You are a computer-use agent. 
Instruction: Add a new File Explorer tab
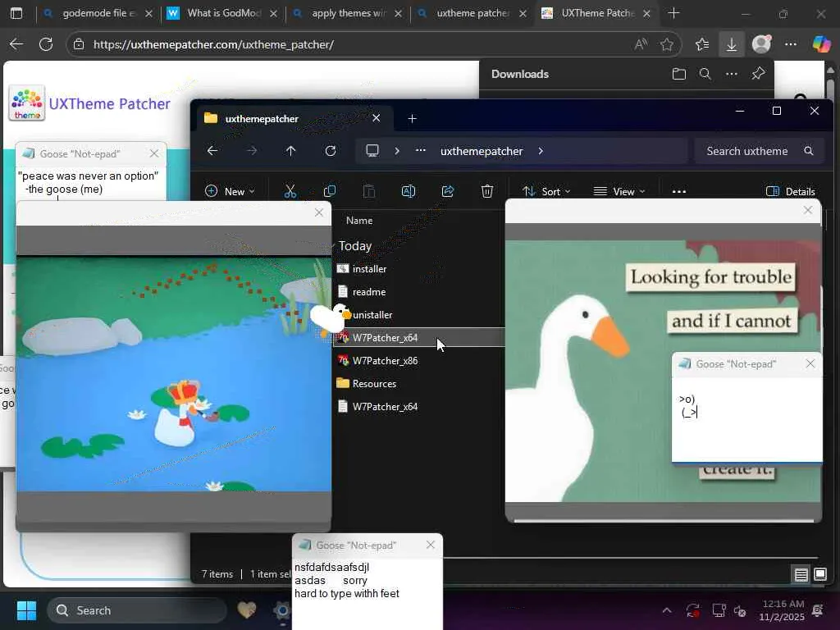(412, 118)
